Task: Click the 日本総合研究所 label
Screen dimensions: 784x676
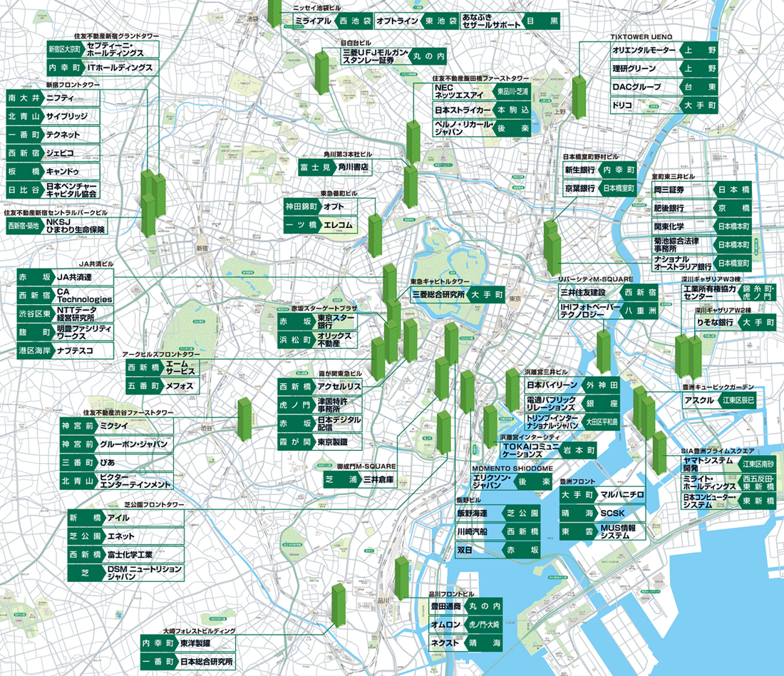Action: pos(207,662)
